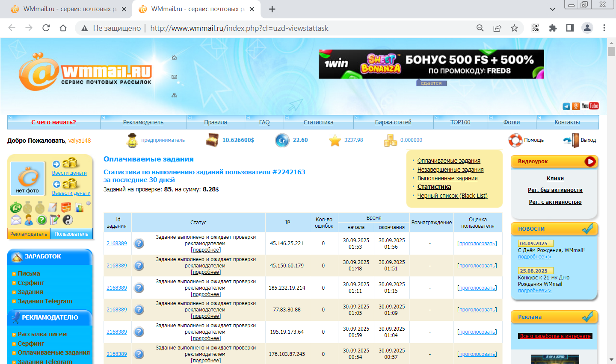Bookmark this page with star icon
This screenshot has width=616, height=364.
pos(514,28)
